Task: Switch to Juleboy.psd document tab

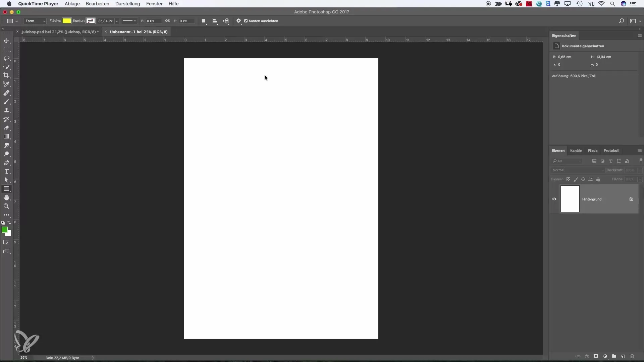Action: [60, 32]
